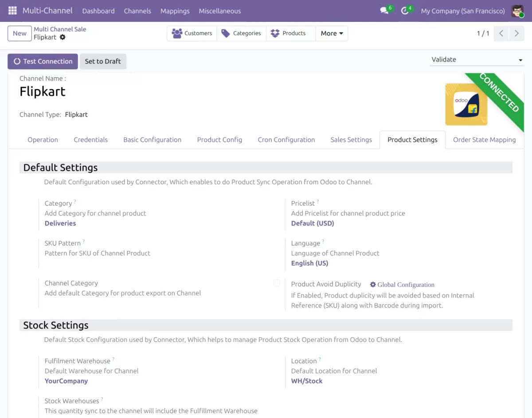Screen dimensions: 532x418
Task: Open the apps grid menu icon
Action: pyautogui.click(x=12, y=11)
